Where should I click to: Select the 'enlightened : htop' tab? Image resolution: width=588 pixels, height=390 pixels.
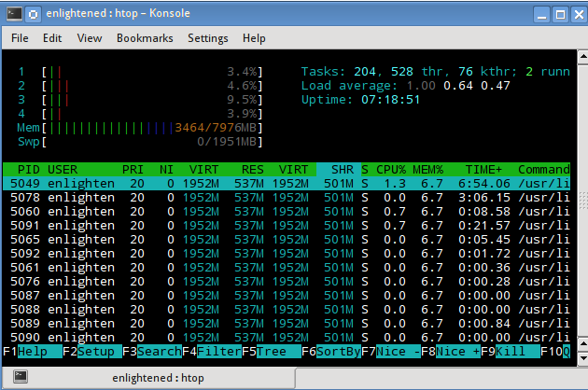148,378
